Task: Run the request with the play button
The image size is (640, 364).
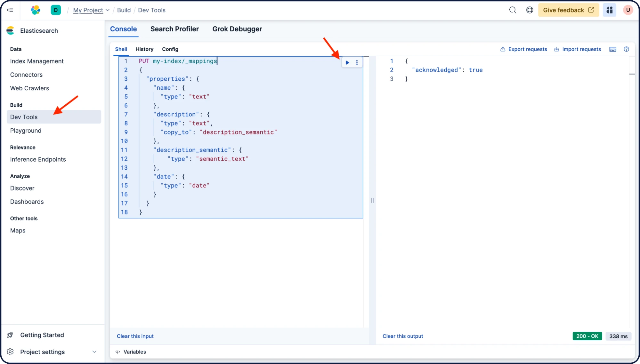Action: point(347,62)
